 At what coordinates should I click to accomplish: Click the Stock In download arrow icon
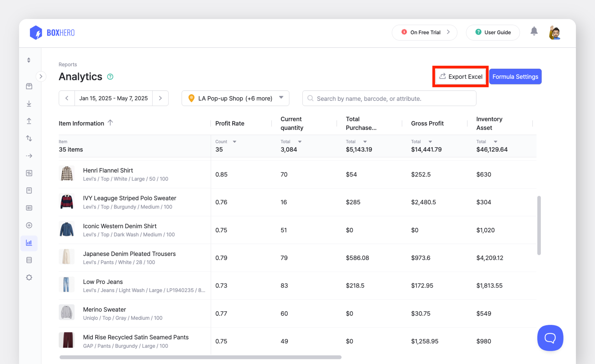(29, 104)
